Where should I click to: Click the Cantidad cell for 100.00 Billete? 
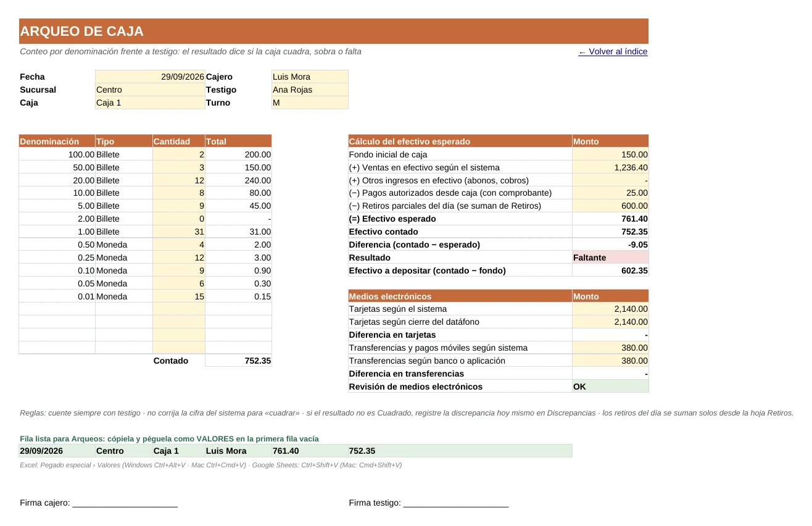click(x=178, y=154)
